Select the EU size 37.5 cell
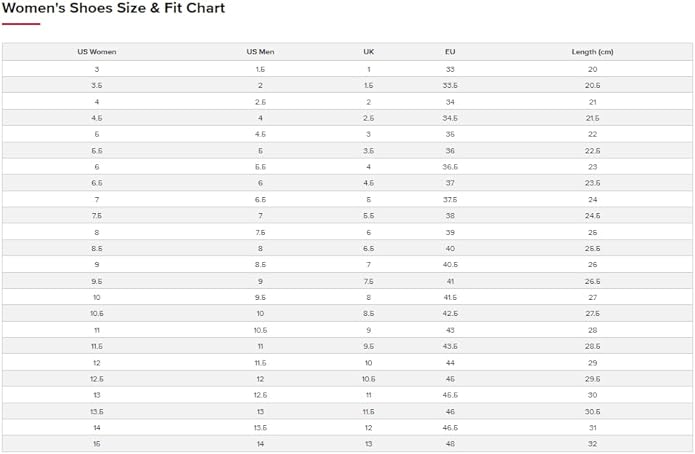 (x=450, y=199)
